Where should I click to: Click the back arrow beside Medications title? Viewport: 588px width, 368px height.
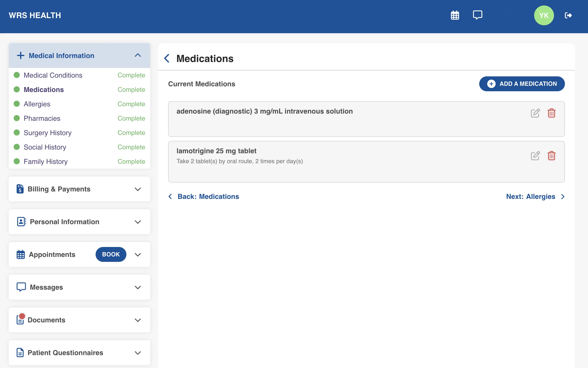click(x=167, y=59)
